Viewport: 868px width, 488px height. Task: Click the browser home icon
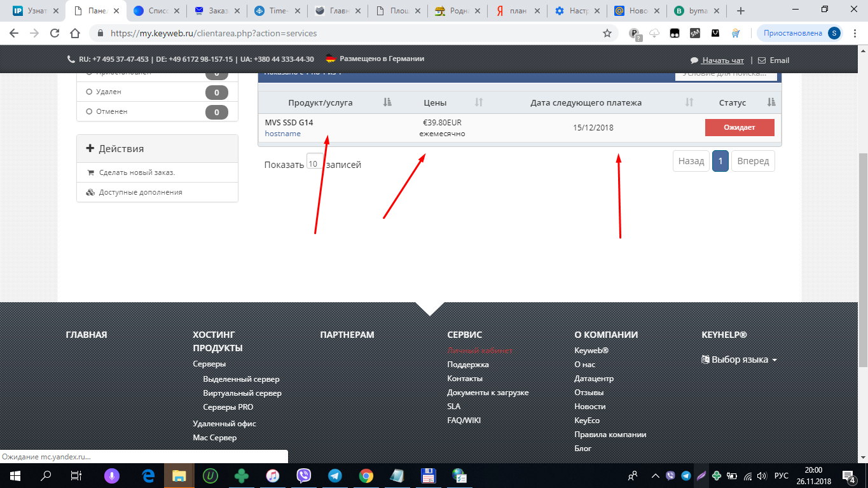[x=75, y=33]
